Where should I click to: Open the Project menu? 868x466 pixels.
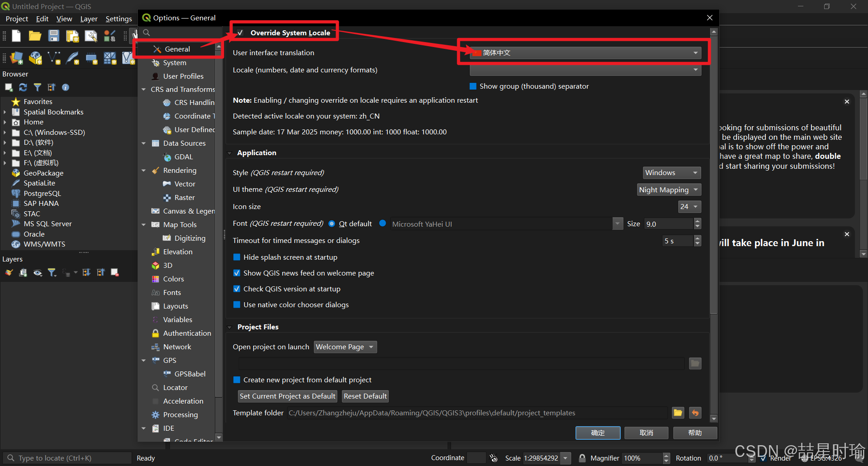pos(17,19)
